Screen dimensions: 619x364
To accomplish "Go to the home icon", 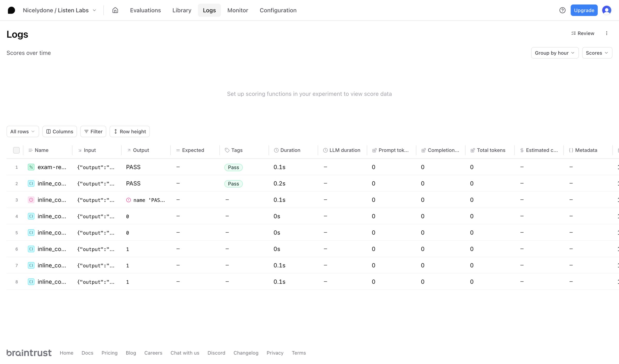I will coord(115,10).
